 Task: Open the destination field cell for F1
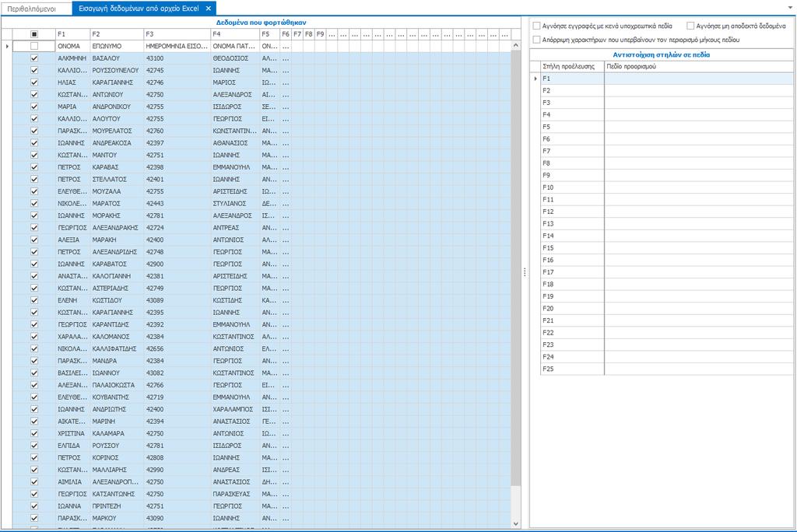pyautogui.click(x=698, y=79)
